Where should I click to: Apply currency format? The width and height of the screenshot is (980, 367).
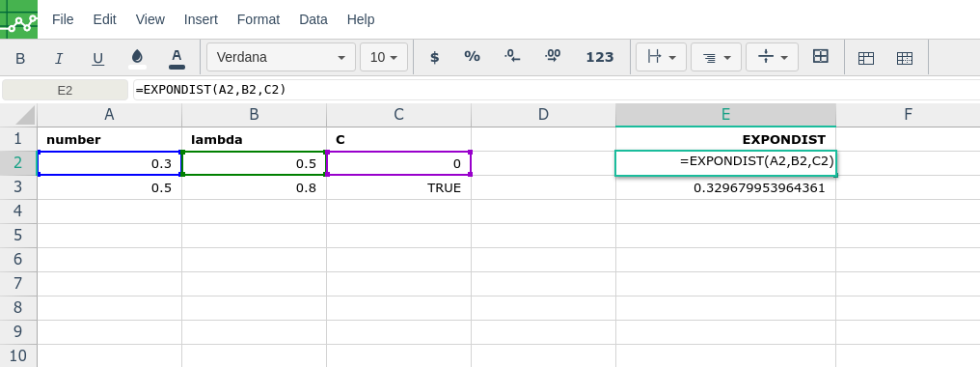coord(434,58)
